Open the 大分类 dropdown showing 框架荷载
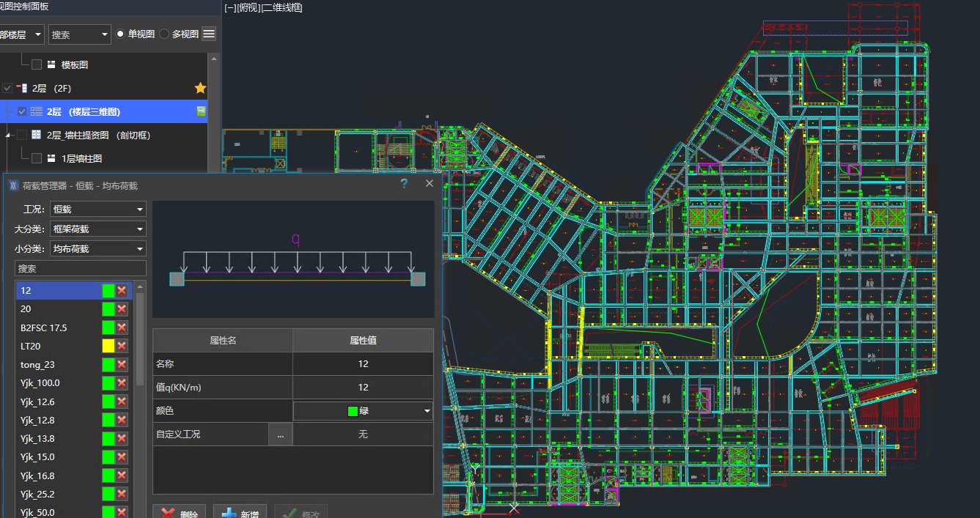The image size is (980, 518). coord(97,229)
